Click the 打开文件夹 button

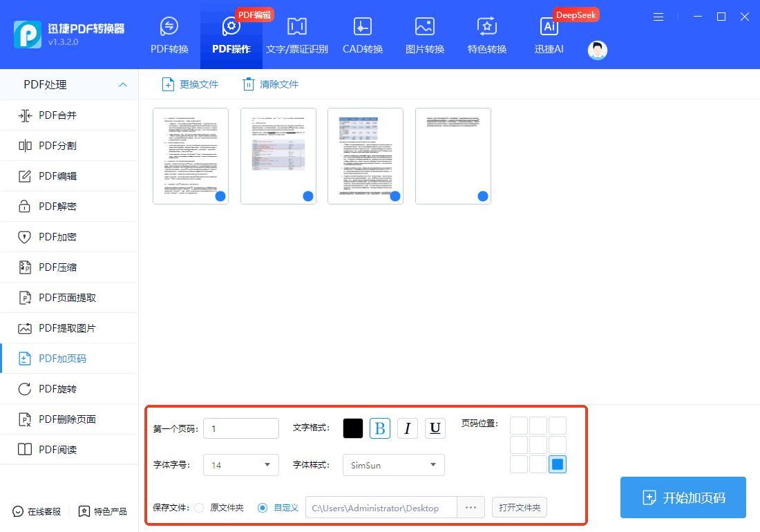(x=520, y=508)
